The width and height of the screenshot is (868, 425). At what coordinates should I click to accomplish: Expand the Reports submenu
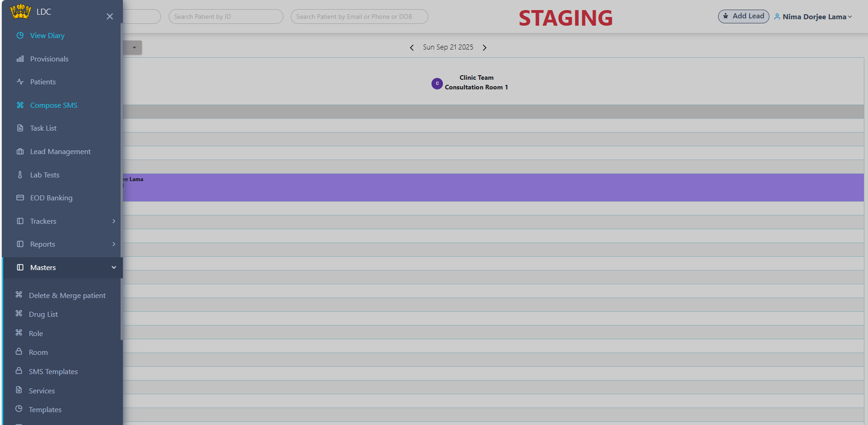pos(114,244)
